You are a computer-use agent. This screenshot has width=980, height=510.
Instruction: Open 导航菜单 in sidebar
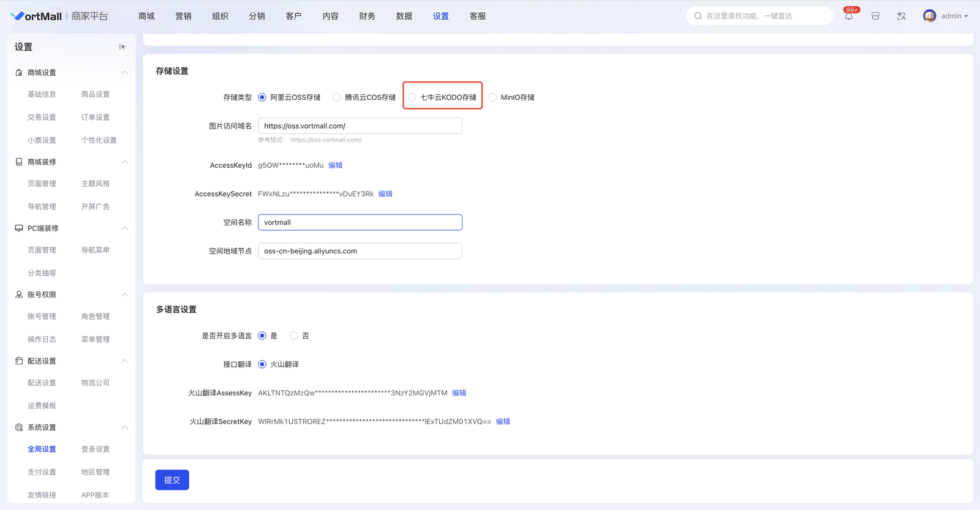(x=96, y=250)
